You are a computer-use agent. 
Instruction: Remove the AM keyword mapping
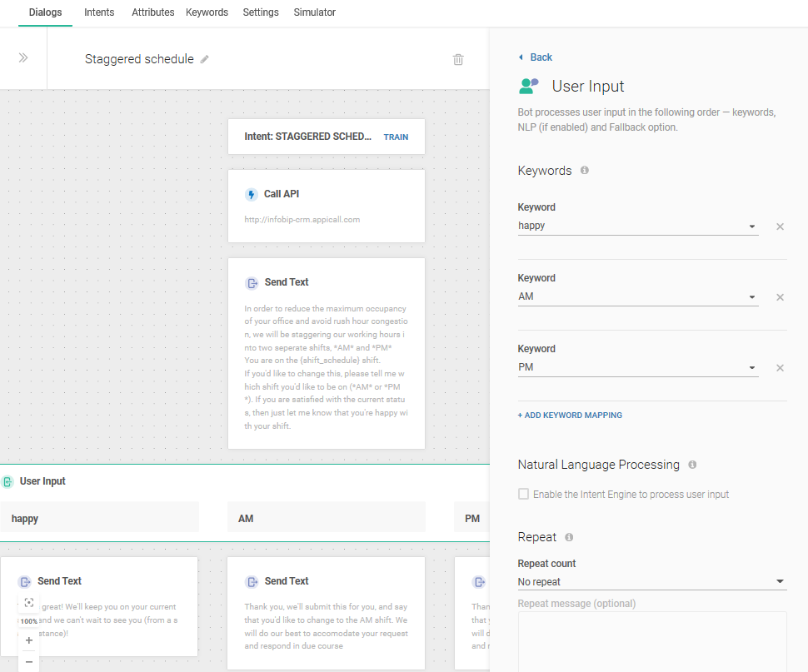[780, 297]
